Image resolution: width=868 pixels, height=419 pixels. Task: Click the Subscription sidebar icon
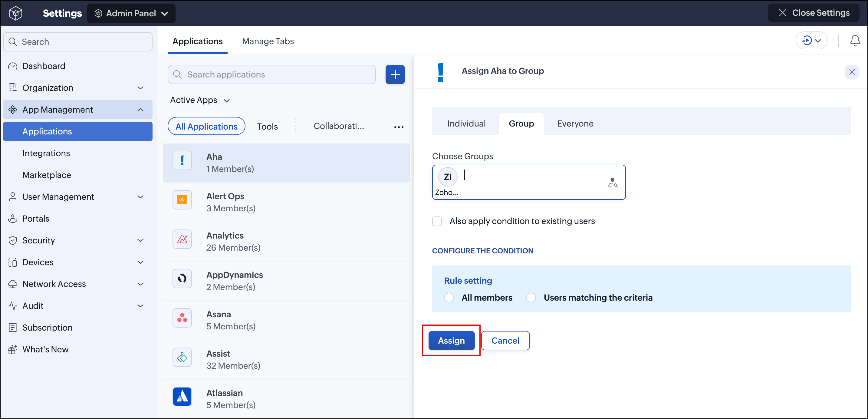(x=12, y=328)
